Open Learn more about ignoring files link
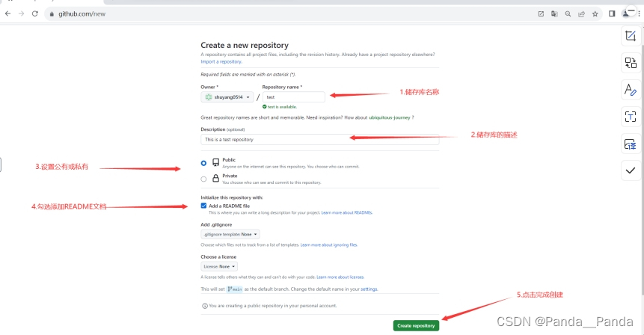644x335 pixels. pyautogui.click(x=329, y=245)
